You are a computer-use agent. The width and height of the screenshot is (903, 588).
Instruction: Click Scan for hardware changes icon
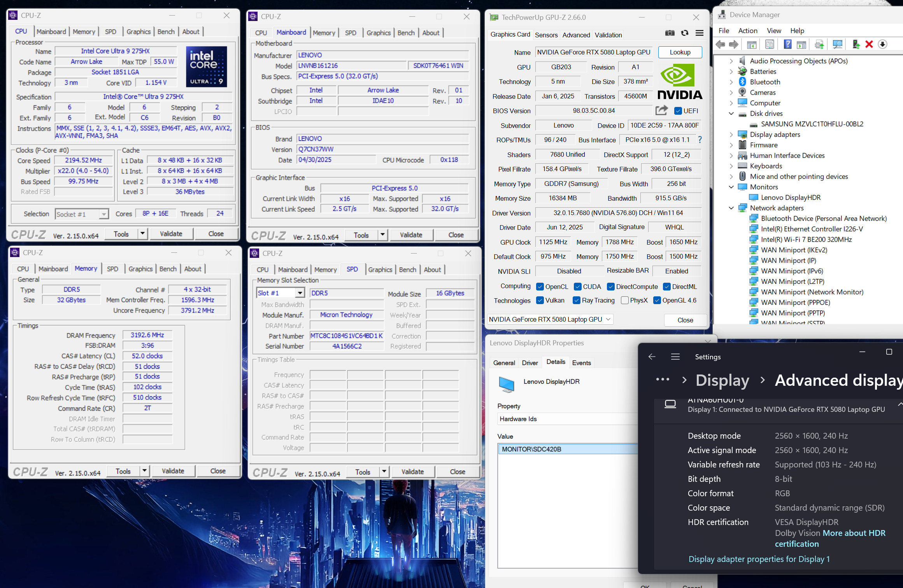(x=837, y=45)
